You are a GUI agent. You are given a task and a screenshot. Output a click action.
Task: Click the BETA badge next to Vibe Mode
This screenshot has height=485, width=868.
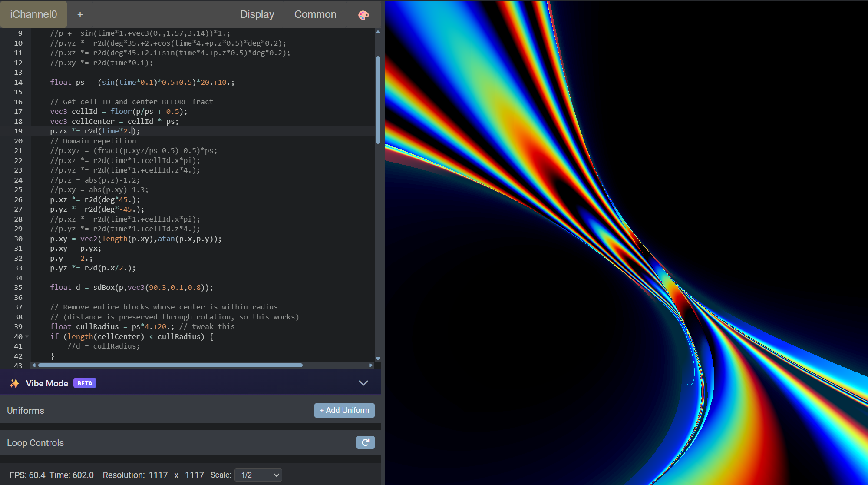coord(84,383)
